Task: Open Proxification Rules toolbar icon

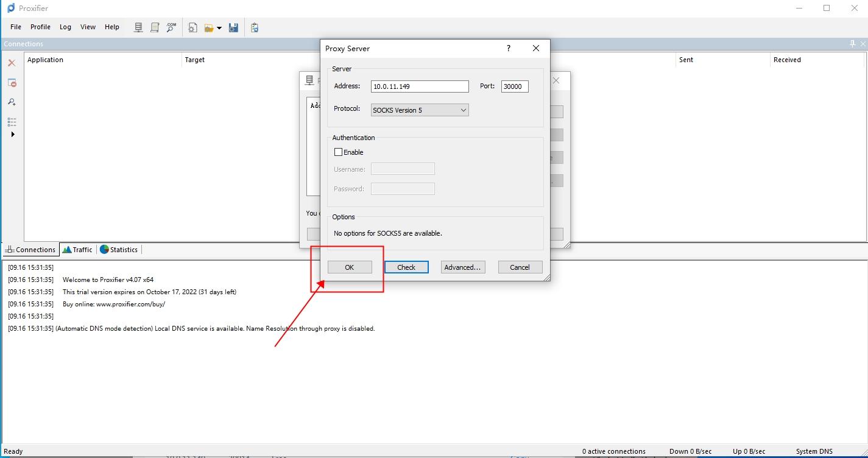Action: pos(155,27)
